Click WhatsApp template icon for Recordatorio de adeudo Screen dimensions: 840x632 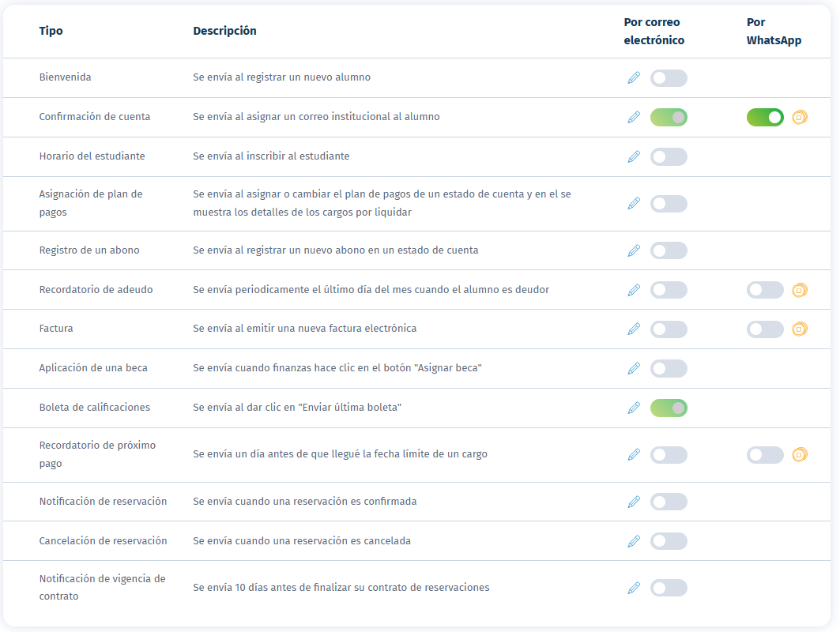point(800,290)
